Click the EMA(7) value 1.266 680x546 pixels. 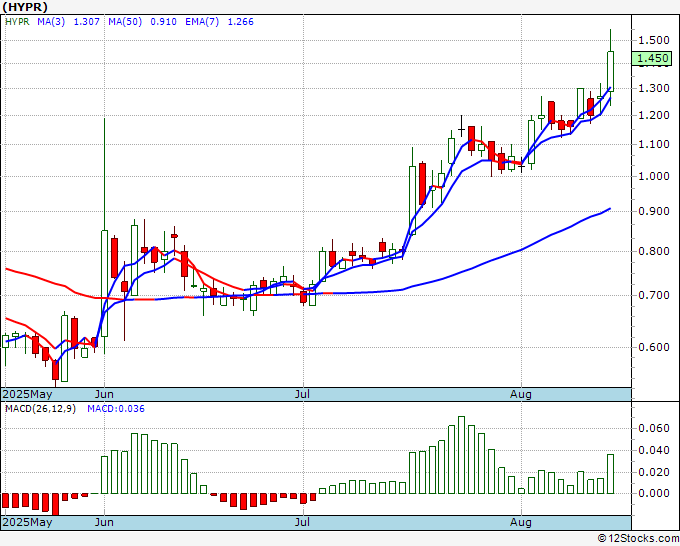pos(241,22)
